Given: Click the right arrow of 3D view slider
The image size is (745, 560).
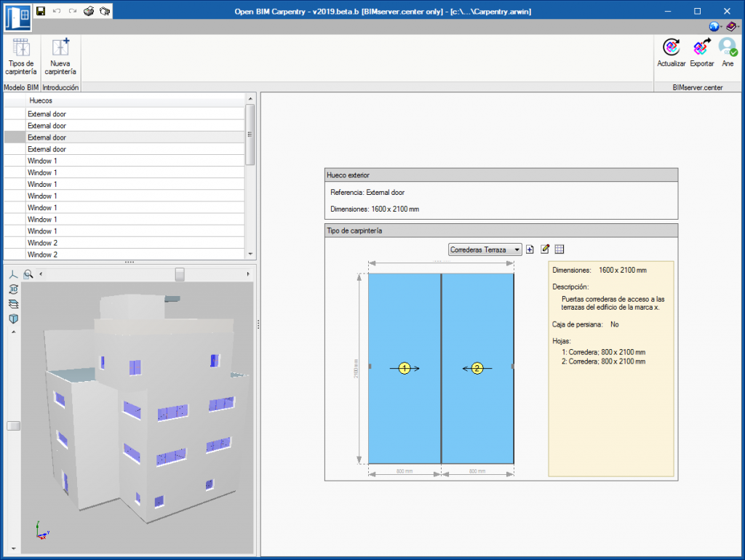Looking at the screenshot, I should tap(247, 274).
